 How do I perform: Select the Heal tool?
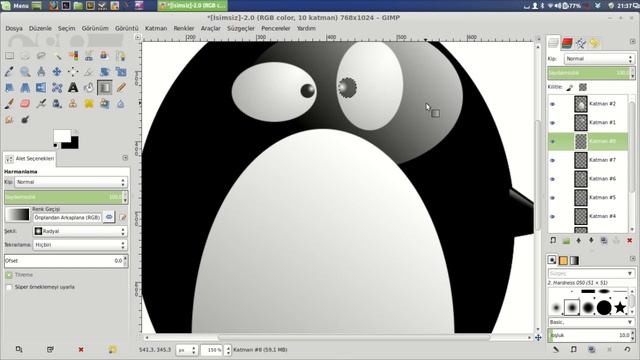tap(89, 104)
